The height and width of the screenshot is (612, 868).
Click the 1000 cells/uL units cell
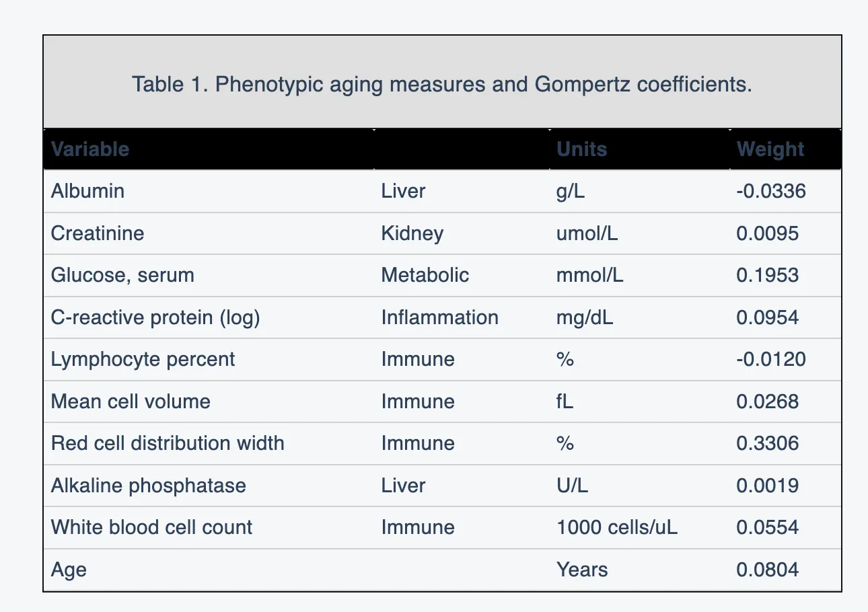(616, 527)
